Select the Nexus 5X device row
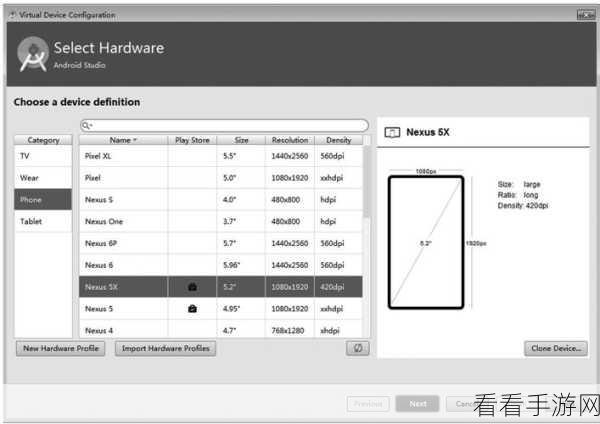Screen dimensions: 600x424 (221, 287)
